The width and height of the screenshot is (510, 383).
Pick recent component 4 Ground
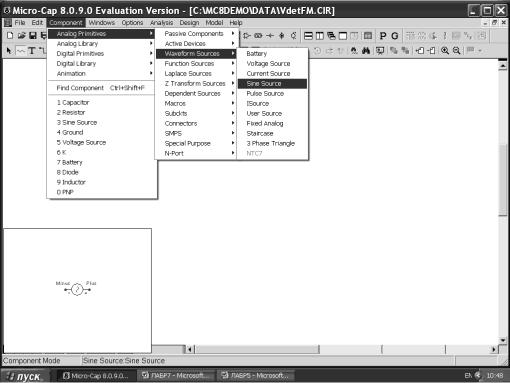tap(102, 133)
